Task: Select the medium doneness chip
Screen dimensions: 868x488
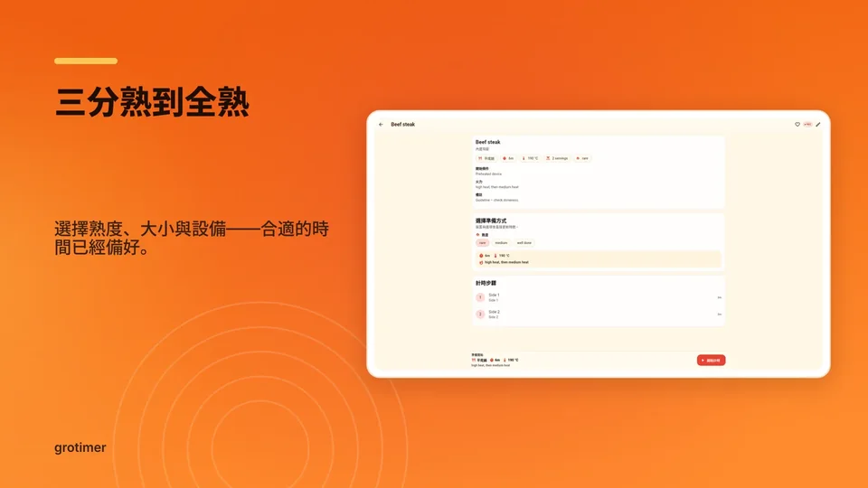Action: [501, 243]
